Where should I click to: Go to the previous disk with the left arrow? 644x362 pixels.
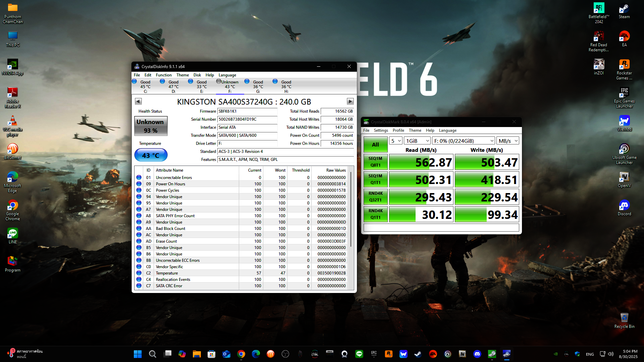tap(138, 101)
